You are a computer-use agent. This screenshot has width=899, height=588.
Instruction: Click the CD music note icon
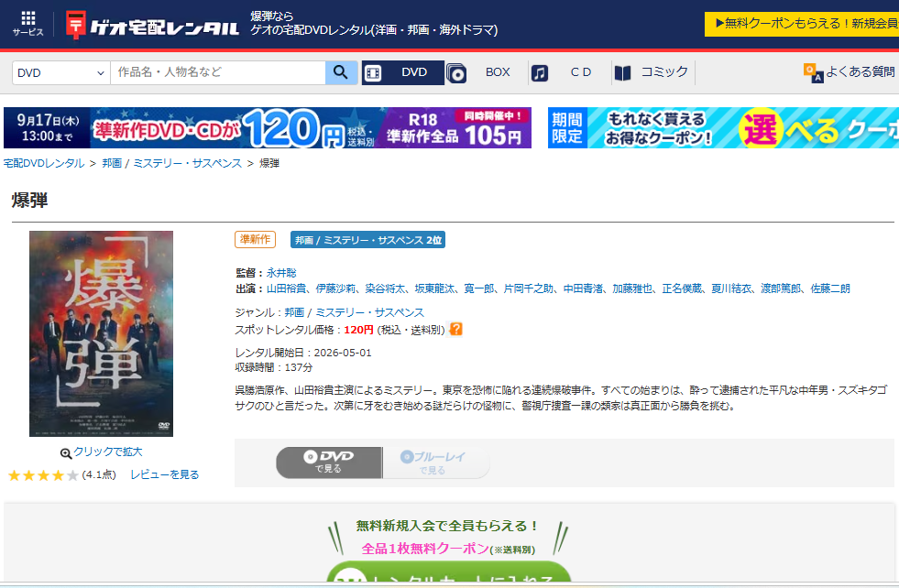pyautogui.click(x=540, y=72)
